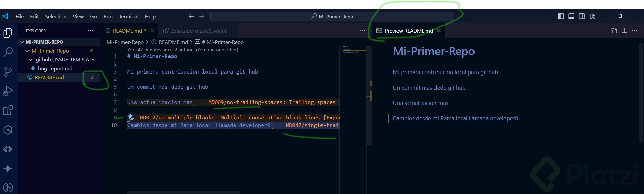This screenshot has width=644, height=194.
Task: Click the sparkle star icon in activity bar
Action: [x=8, y=168]
